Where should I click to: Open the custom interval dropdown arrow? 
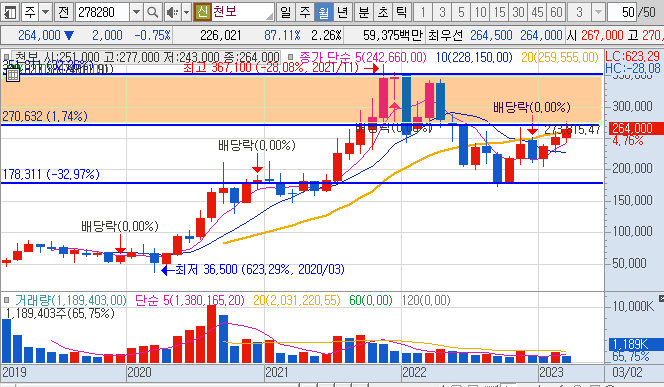pyautogui.click(x=598, y=13)
